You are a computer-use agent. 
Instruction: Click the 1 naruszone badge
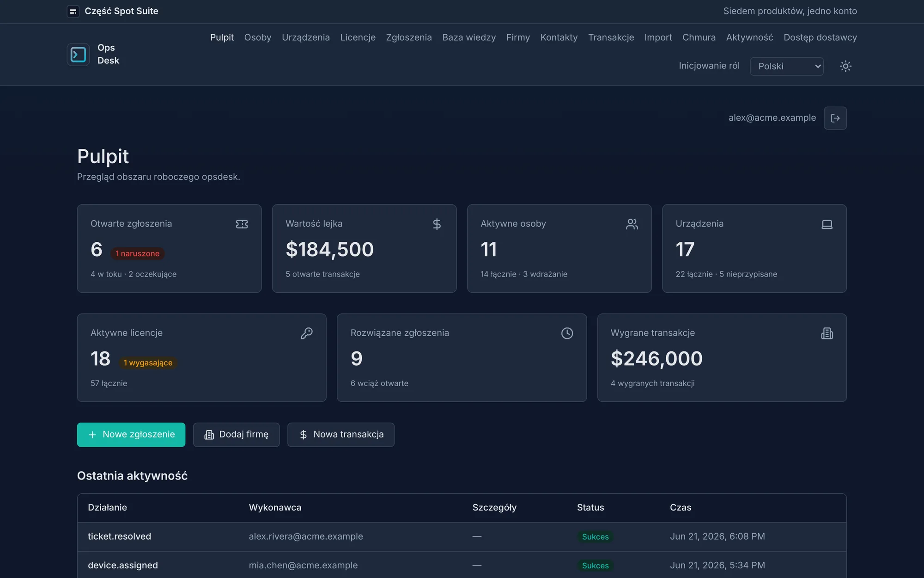click(x=138, y=253)
